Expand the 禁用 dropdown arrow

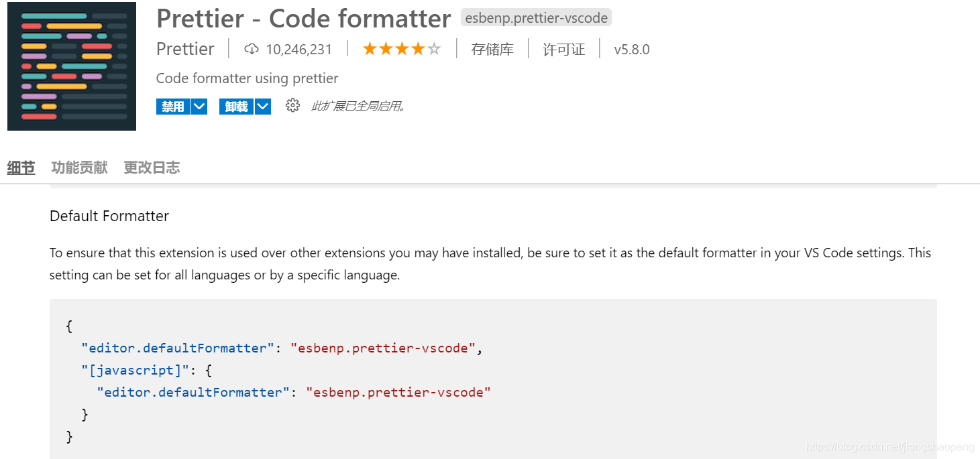(199, 107)
